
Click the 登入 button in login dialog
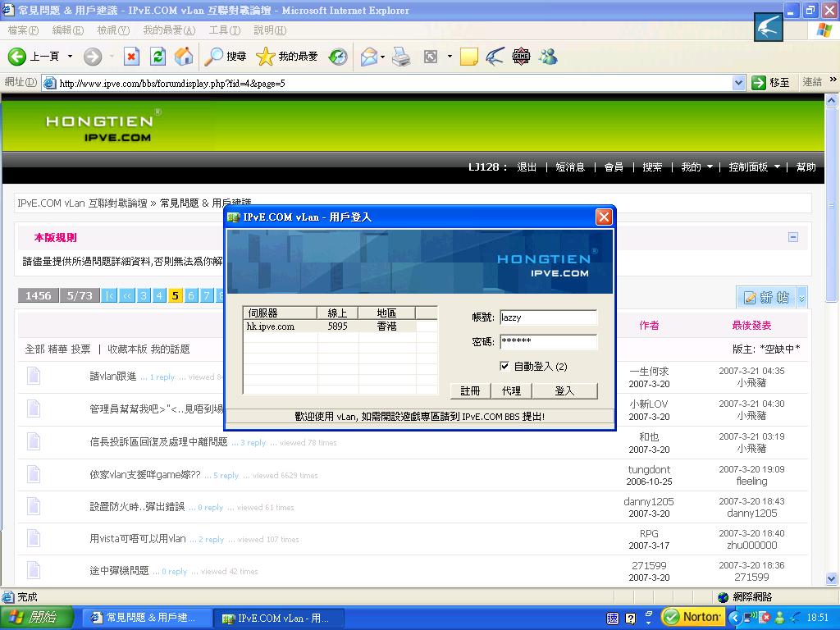(x=564, y=390)
